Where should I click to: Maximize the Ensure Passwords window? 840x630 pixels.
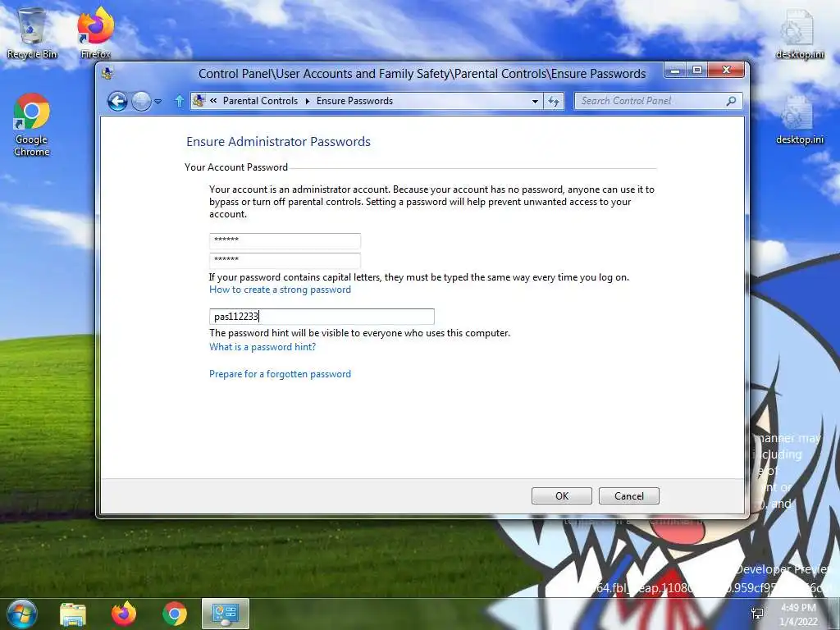coord(697,71)
